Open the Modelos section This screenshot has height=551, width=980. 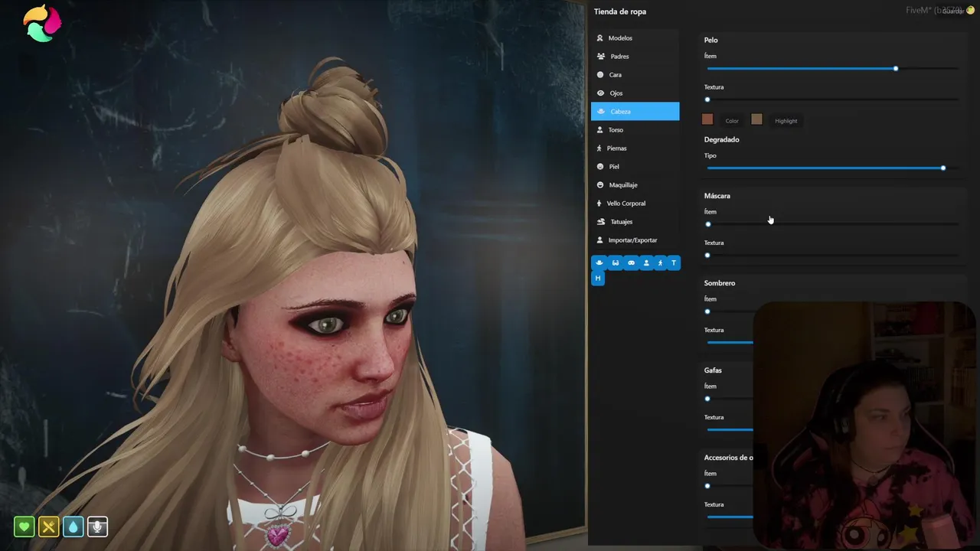[635, 38]
